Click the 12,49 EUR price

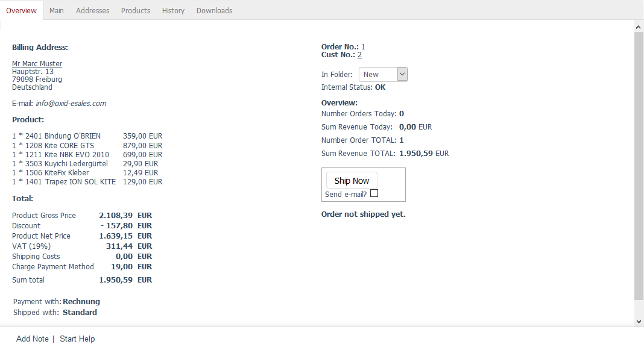click(x=140, y=173)
